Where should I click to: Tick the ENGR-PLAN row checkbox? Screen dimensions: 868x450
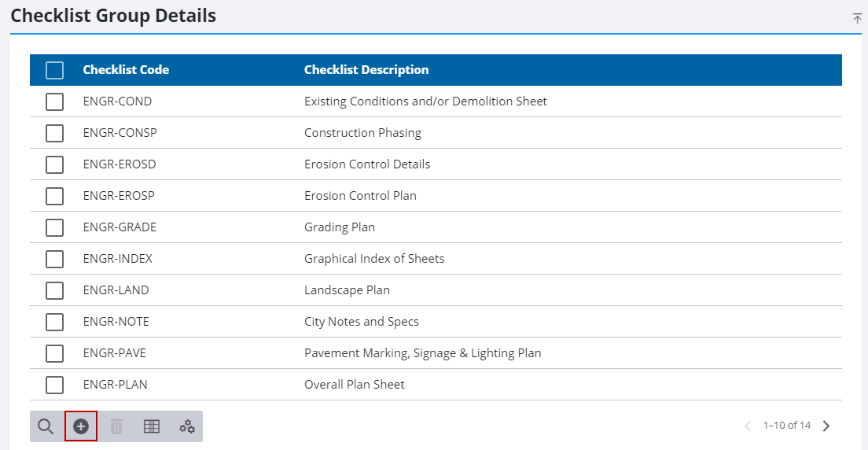coord(54,385)
